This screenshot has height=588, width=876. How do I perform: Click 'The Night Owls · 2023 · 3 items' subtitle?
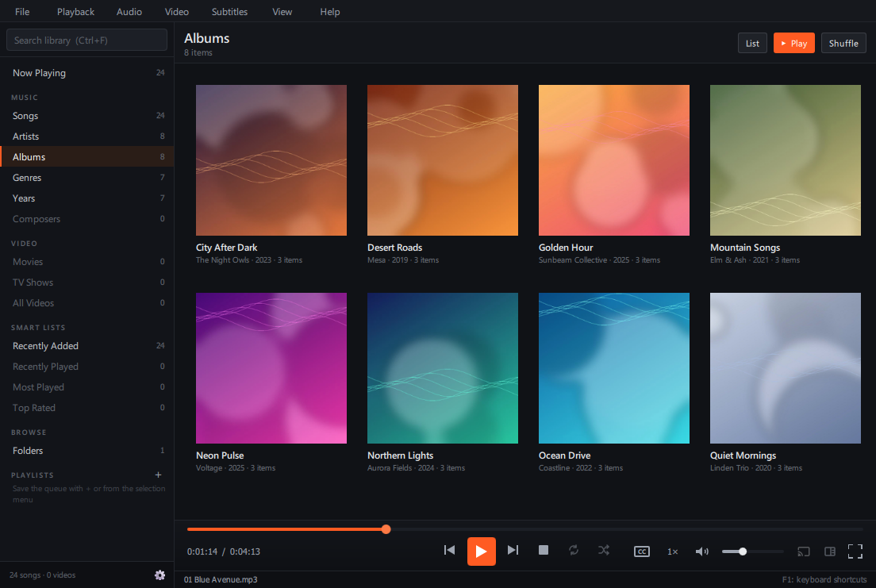(249, 260)
